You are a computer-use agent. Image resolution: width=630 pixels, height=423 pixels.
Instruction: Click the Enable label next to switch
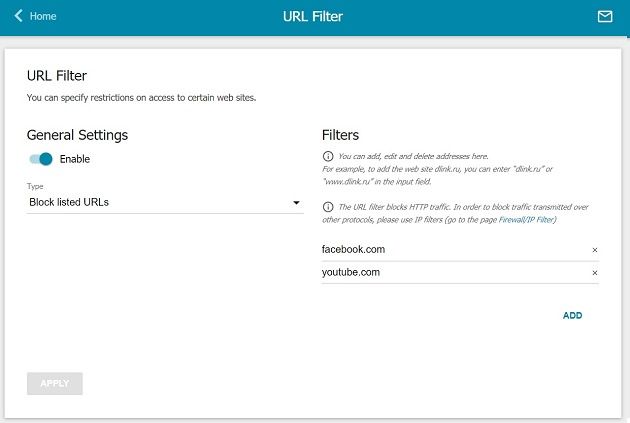pos(75,159)
